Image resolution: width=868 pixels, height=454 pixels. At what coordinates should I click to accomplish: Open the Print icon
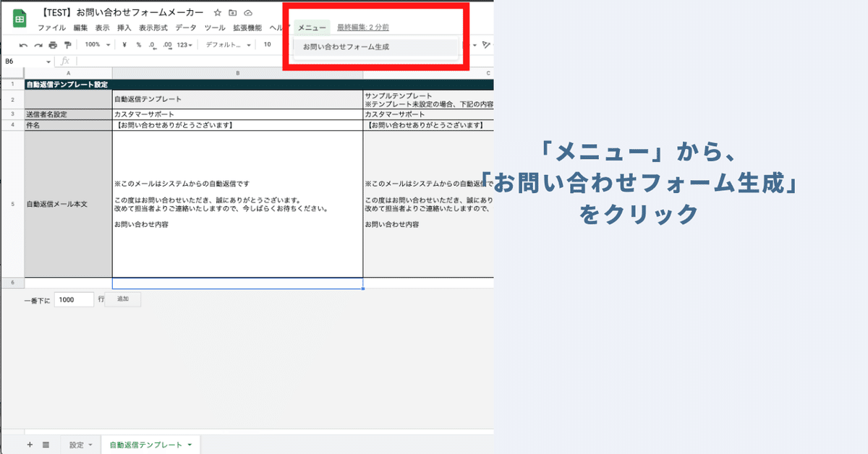click(52, 44)
